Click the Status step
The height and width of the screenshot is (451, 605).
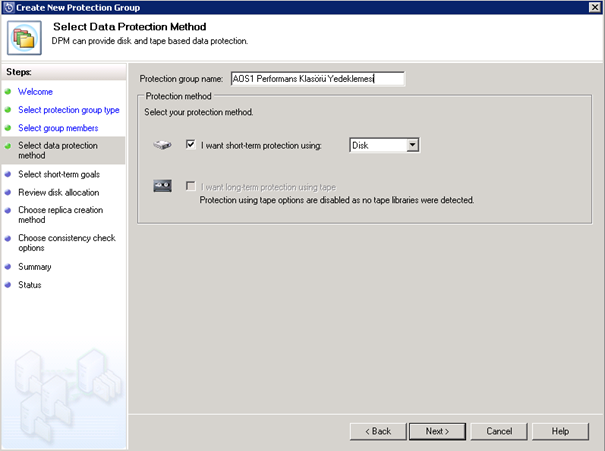[30, 285]
